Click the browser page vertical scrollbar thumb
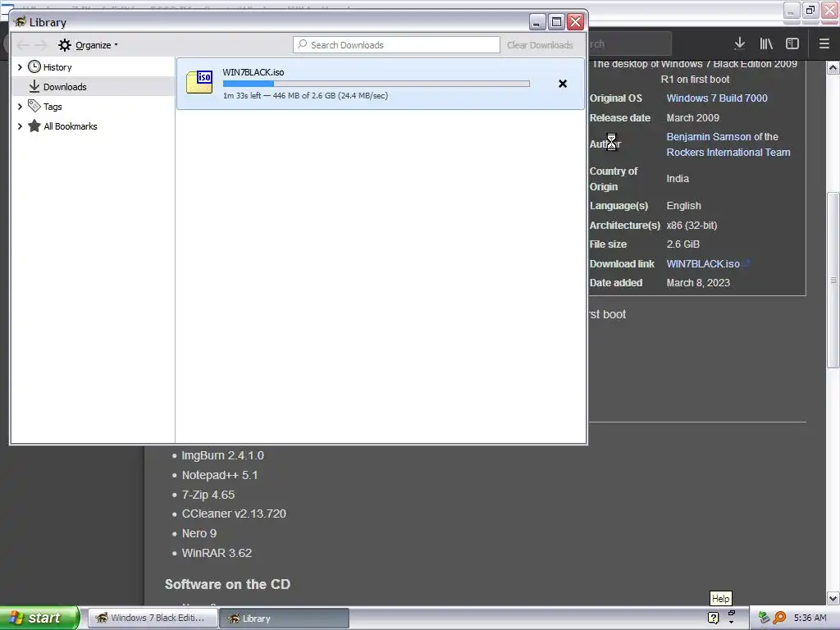 pos(833,280)
